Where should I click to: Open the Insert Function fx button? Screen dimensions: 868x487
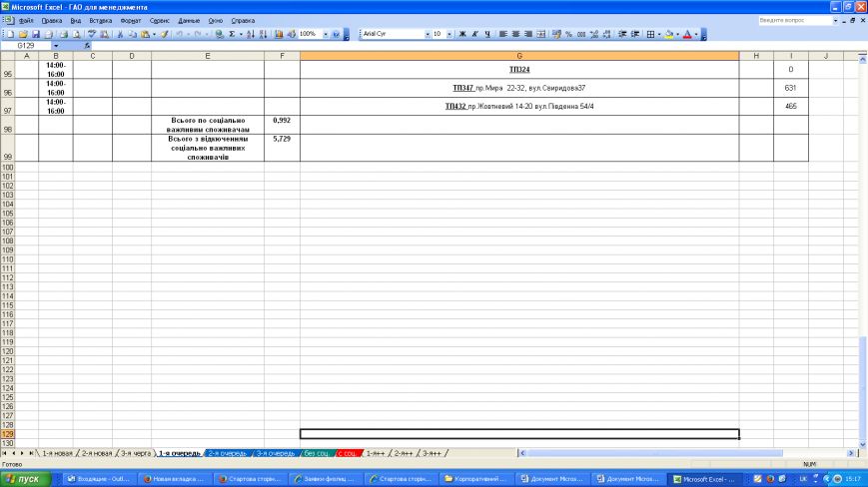87,46
